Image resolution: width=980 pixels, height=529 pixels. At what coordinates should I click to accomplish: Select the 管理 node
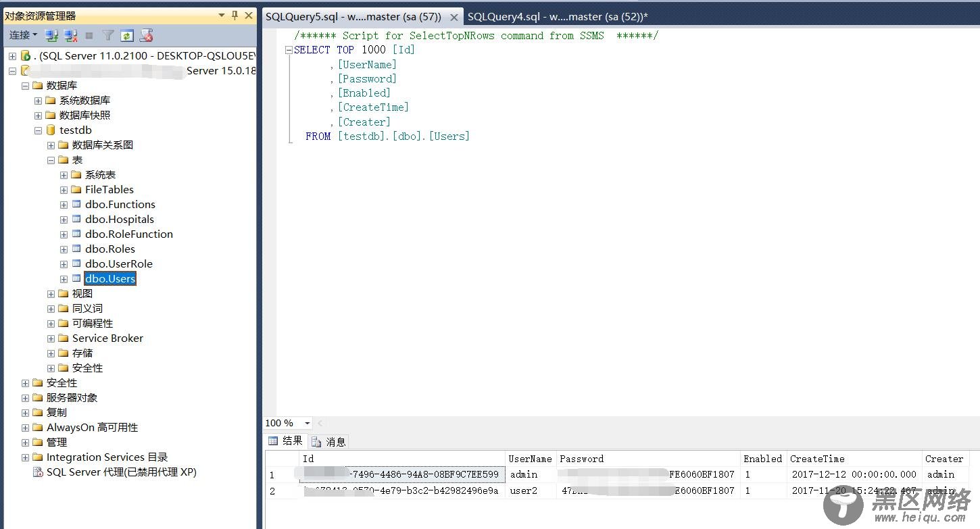(x=57, y=442)
